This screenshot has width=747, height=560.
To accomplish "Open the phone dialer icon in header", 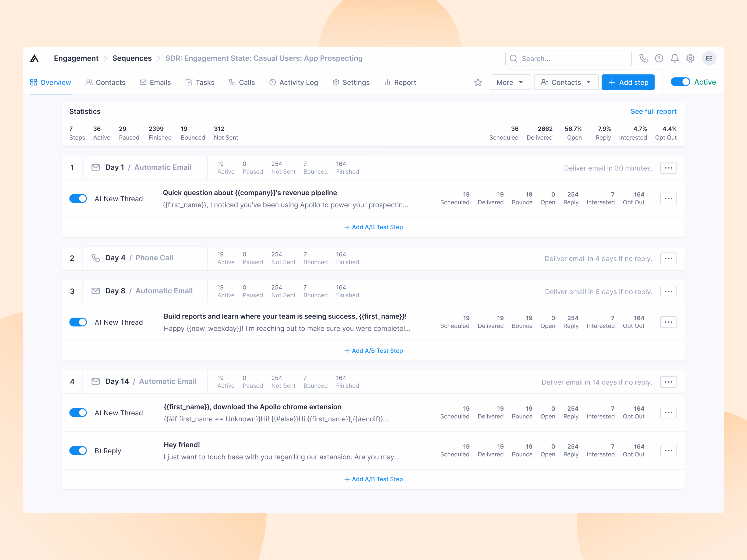I will pos(643,58).
